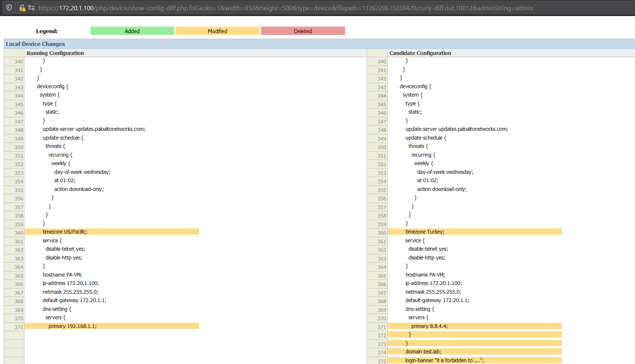This screenshot has height=364, width=635.
Task: Select the timezone Turkey line
Action: (475, 232)
